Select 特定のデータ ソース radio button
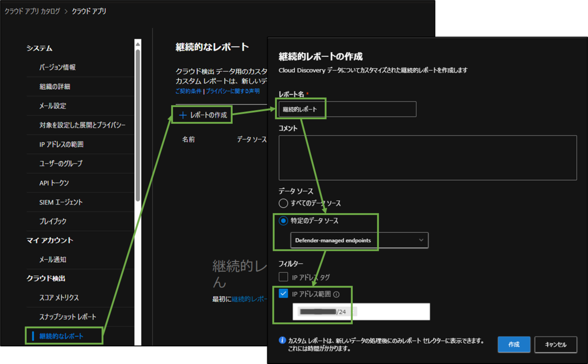This screenshot has width=588, height=364. click(x=283, y=221)
